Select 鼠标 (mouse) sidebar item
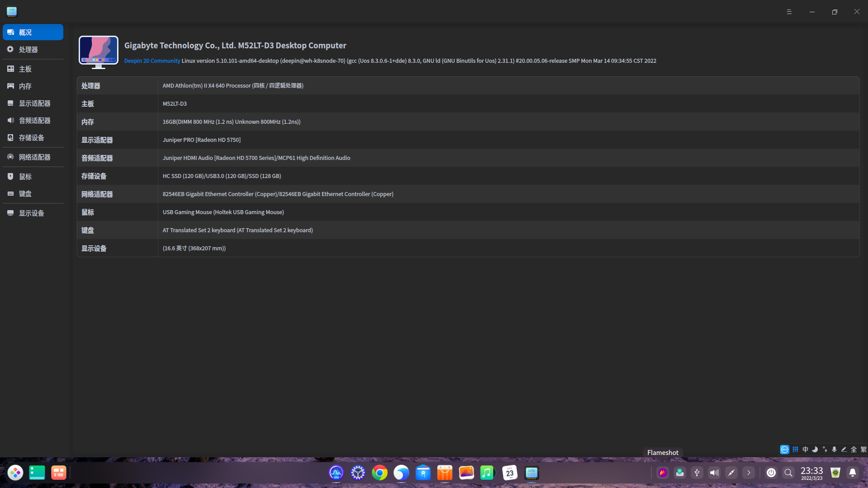The image size is (868, 488). click(x=25, y=177)
